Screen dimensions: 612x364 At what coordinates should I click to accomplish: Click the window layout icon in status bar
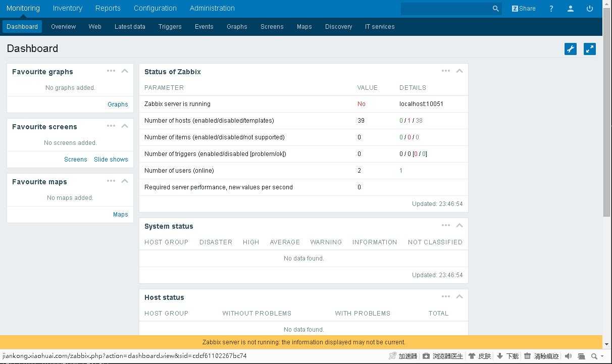(581, 356)
